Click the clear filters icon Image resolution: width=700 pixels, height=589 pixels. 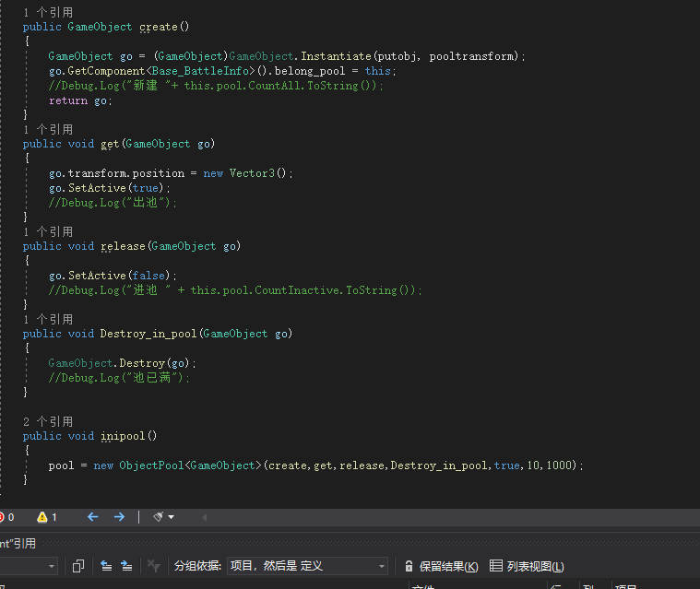(154, 566)
